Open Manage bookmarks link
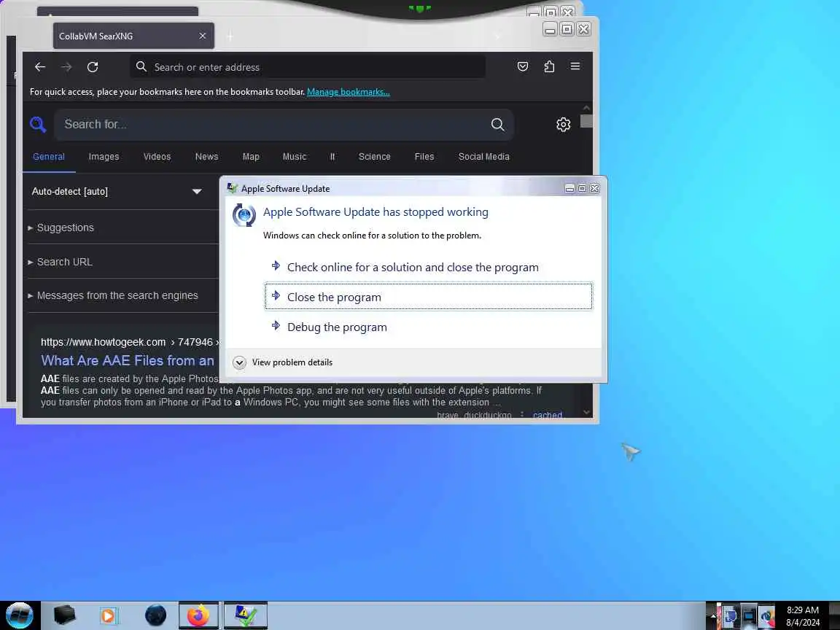The height and width of the screenshot is (630, 840). [349, 92]
